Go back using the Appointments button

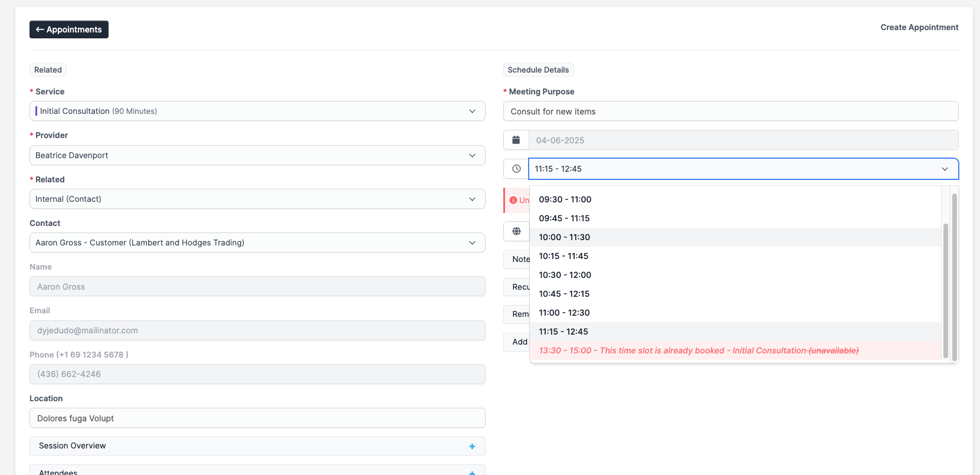pyautogui.click(x=69, y=30)
